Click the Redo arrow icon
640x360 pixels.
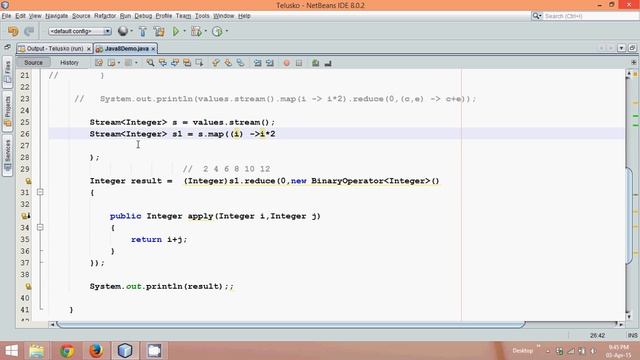click(29, 31)
